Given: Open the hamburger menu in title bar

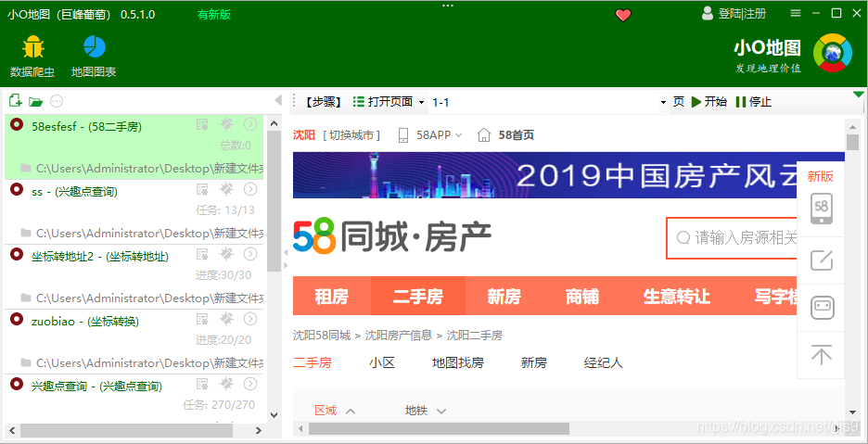Looking at the screenshot, I should [796, 13].
